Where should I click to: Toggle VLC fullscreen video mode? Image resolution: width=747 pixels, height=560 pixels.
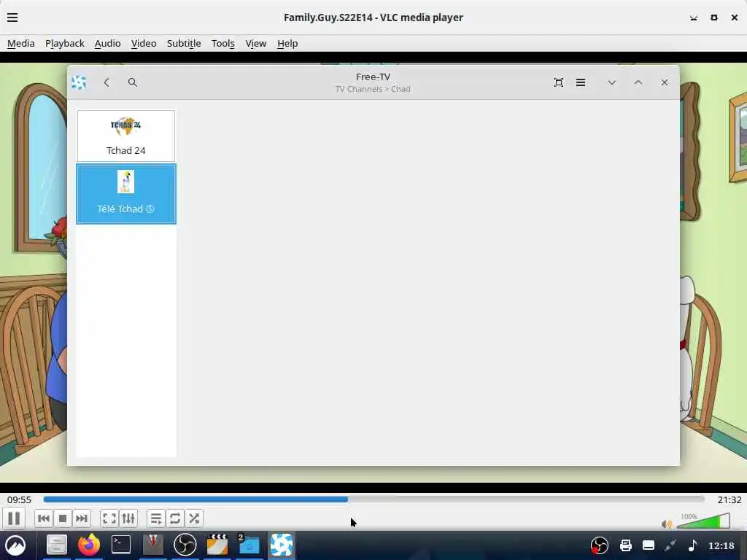coord(109,518)
